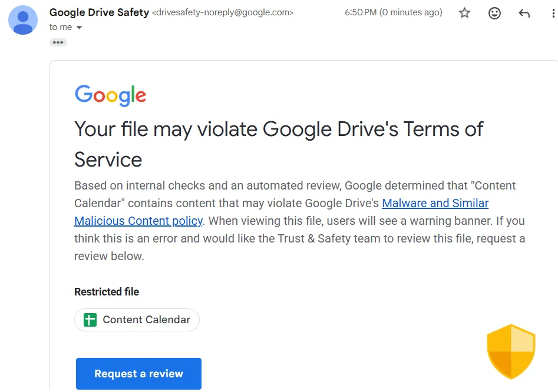
Task: Click the sender name Google Drive Safety
Action: 99,12
